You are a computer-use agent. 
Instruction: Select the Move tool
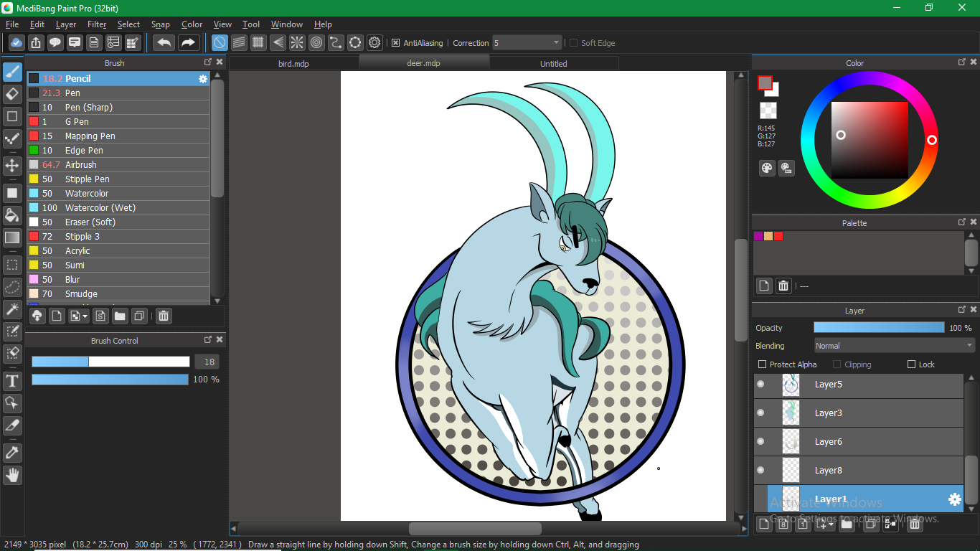[12, 166]
